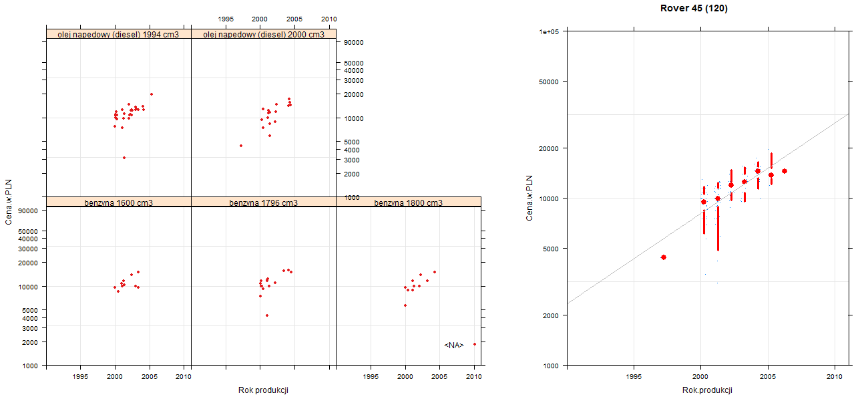Click the highest 2005 point in diesel 1994 panel
This screenshot has height=401, width=868.
(x=152, y=94)
